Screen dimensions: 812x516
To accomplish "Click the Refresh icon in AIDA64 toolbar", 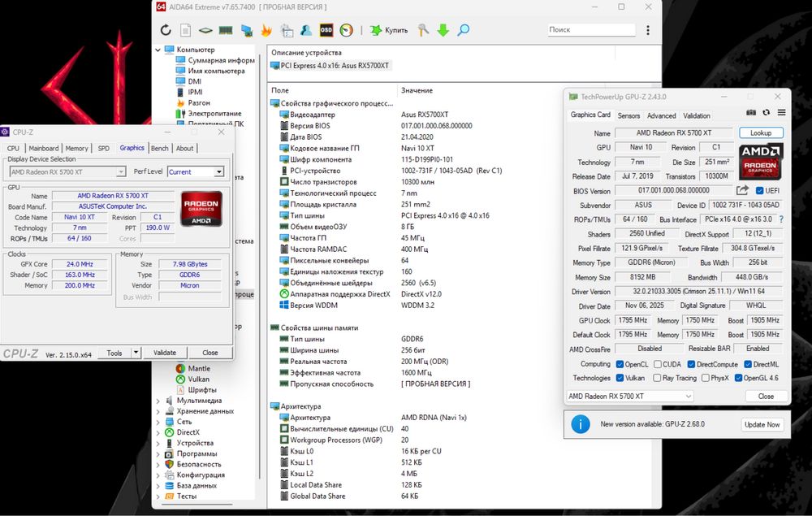I will 166,30.
